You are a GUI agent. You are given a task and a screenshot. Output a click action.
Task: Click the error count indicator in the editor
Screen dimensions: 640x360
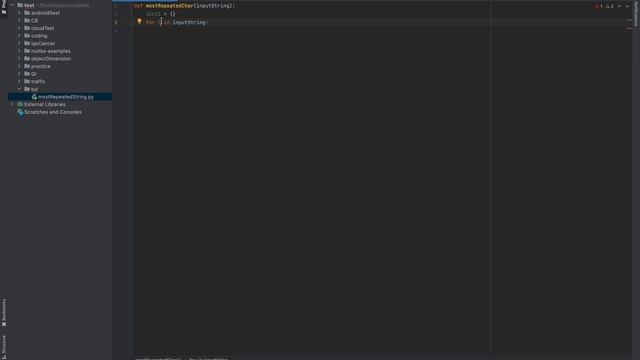pyautogui.click(x=599, y=6)
